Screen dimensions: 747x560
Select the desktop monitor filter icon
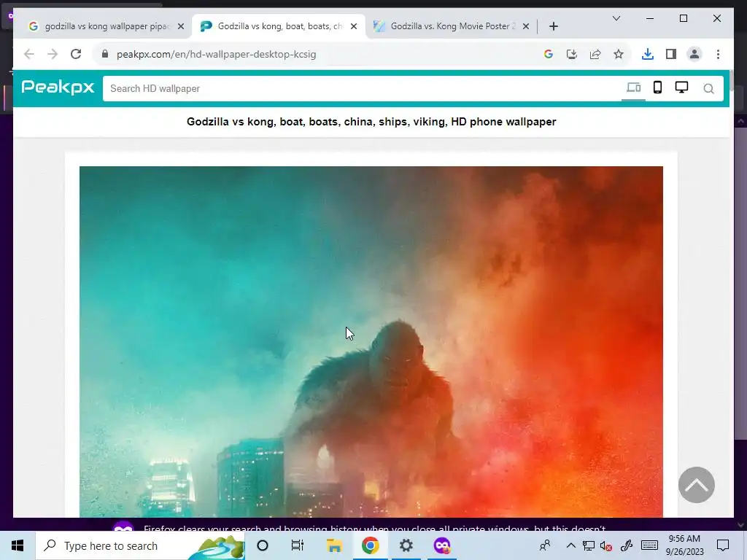(x=682, y=87)
